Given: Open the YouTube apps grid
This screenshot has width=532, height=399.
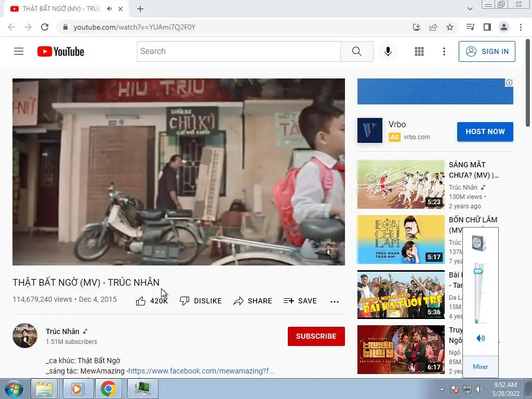Looking at the screenshot, I should (419, 51).
